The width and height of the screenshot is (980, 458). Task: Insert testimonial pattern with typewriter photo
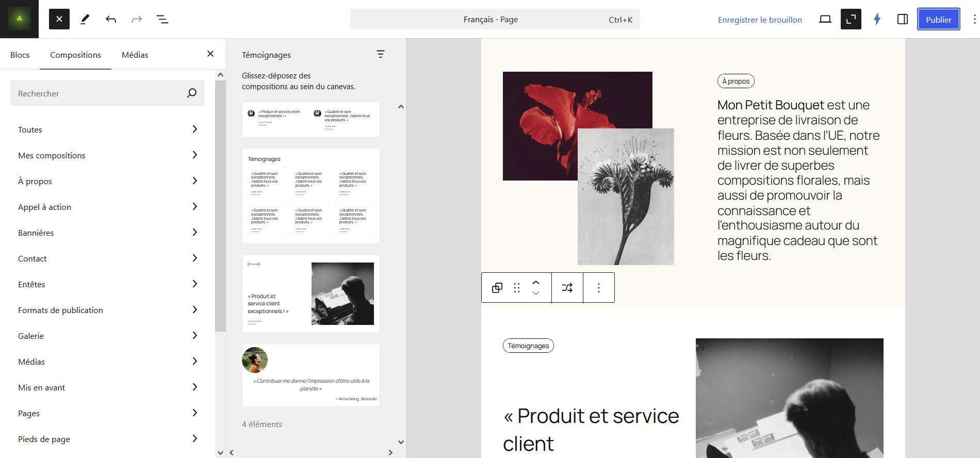311,293
